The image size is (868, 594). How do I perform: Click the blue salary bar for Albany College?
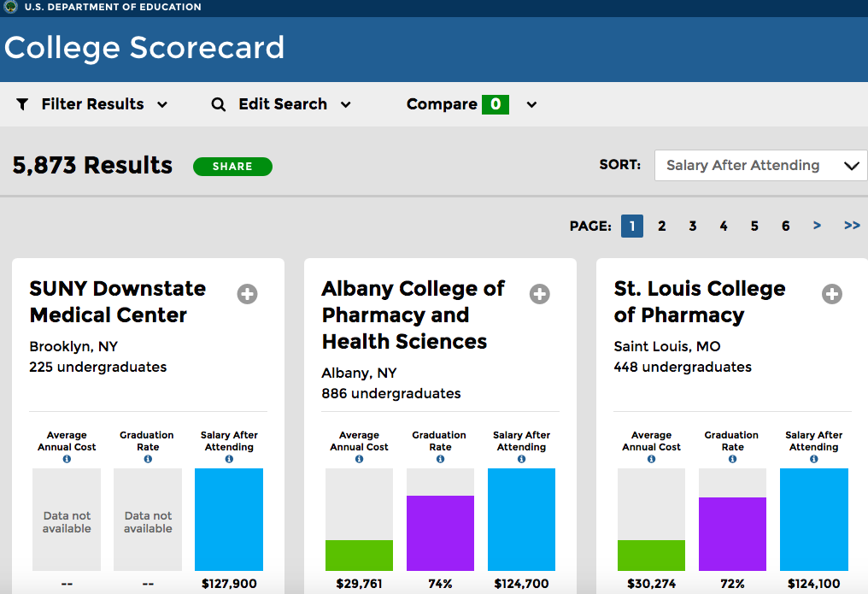point(521,520)
